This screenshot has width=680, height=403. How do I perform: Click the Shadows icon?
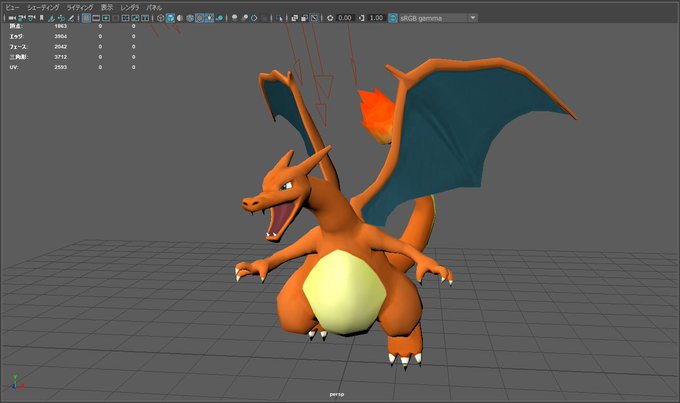[x=220, y=18]
